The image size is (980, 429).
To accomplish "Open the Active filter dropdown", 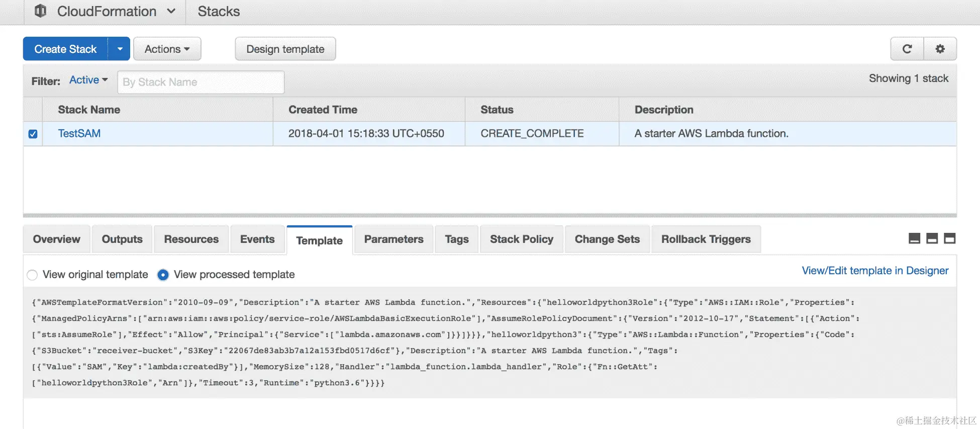I will click(88, 80).
